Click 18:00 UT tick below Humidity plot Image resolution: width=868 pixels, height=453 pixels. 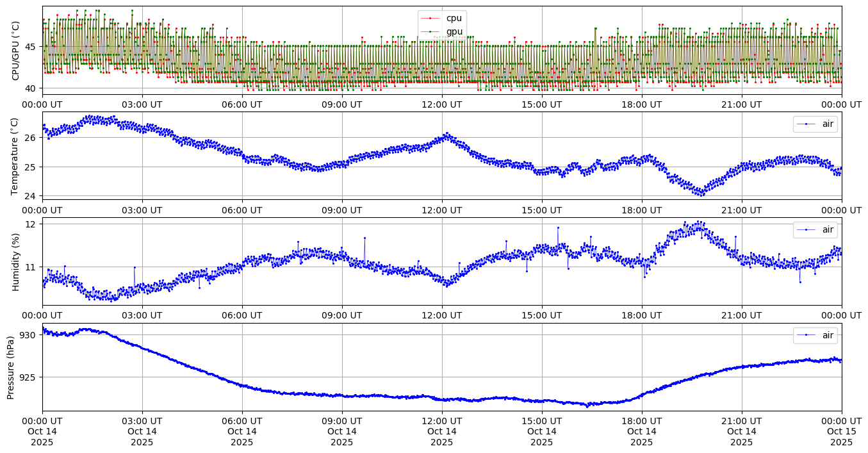[x=642, y=315]
